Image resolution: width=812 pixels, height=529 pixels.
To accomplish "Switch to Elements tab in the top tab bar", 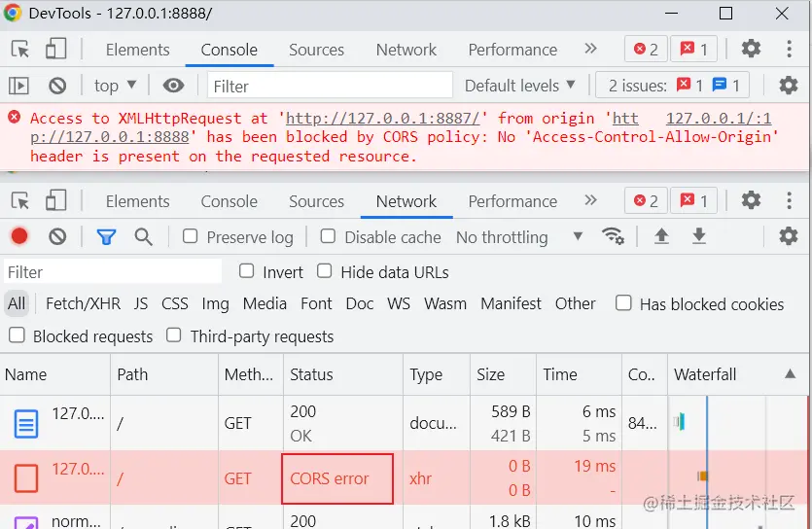I will 138,50.
